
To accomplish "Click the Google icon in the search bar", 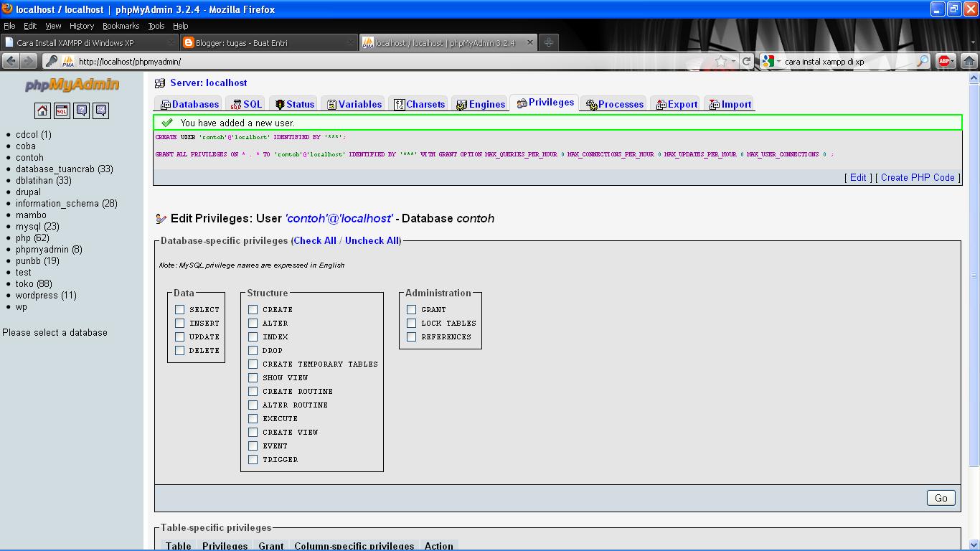I will [769, 61].
